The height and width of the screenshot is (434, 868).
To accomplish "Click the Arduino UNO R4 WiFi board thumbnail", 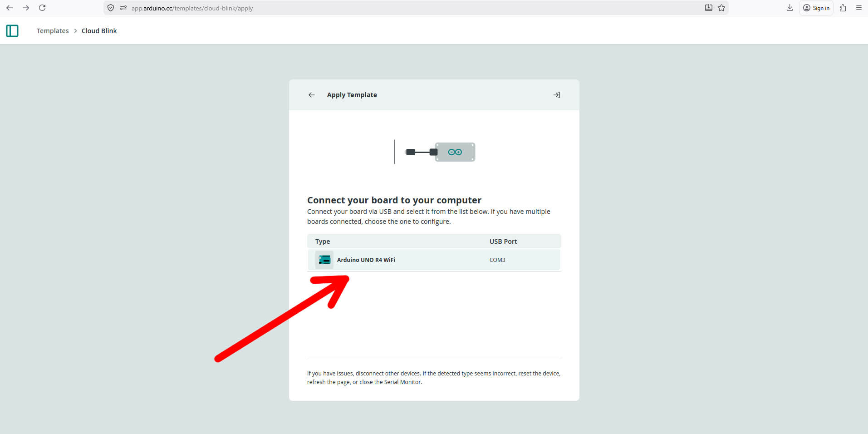I will click(324, 260).
